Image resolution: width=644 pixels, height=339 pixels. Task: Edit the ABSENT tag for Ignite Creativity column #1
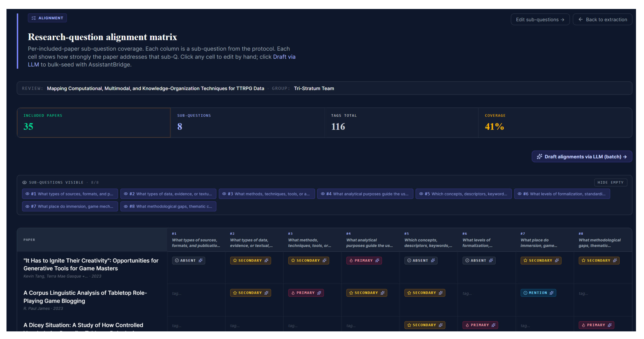[x=188, y=260]
